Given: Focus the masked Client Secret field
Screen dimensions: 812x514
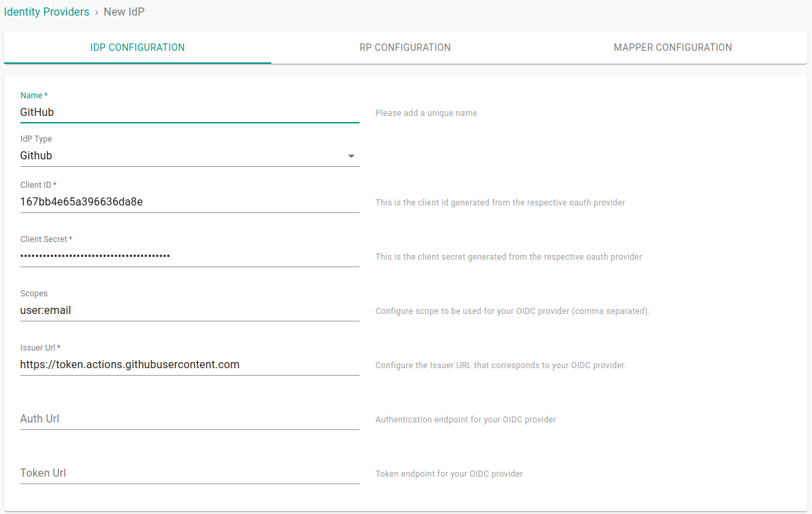Looking at the screenshot, I should coord(189,256).
